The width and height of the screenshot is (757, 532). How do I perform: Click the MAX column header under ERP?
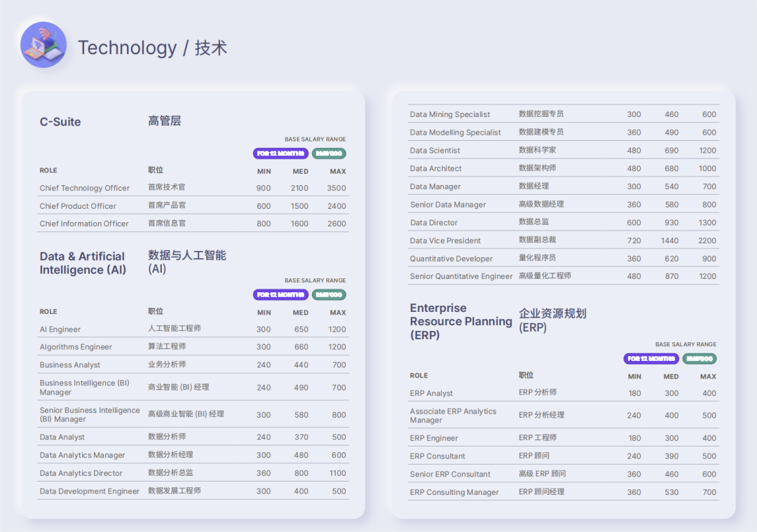pos(708,376)
